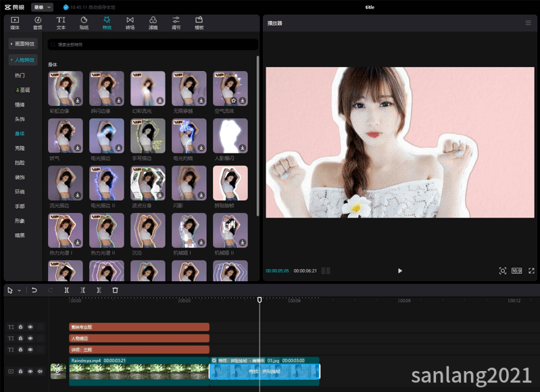Switch to the 音频 tab
The image size is (540, 392).
point(38,23)
